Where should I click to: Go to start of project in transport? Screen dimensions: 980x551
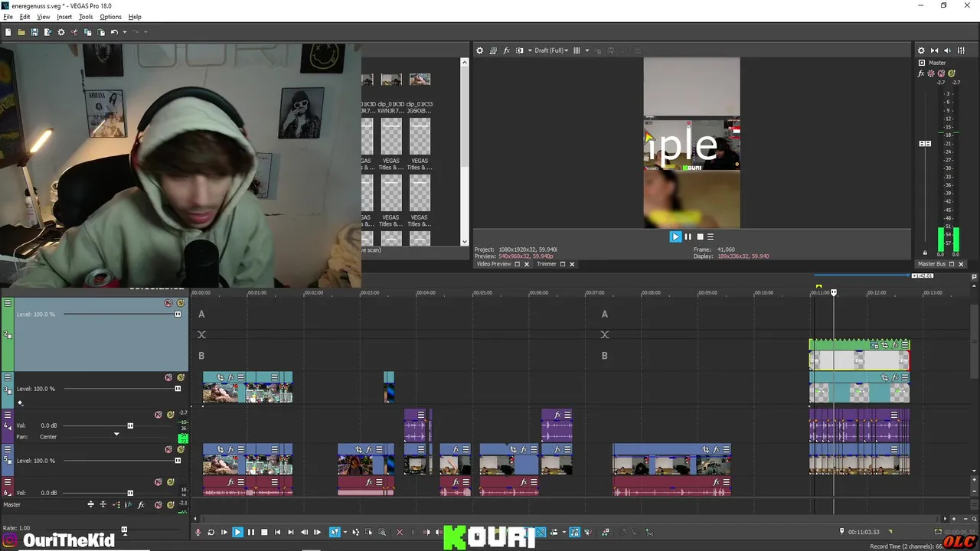277,532
